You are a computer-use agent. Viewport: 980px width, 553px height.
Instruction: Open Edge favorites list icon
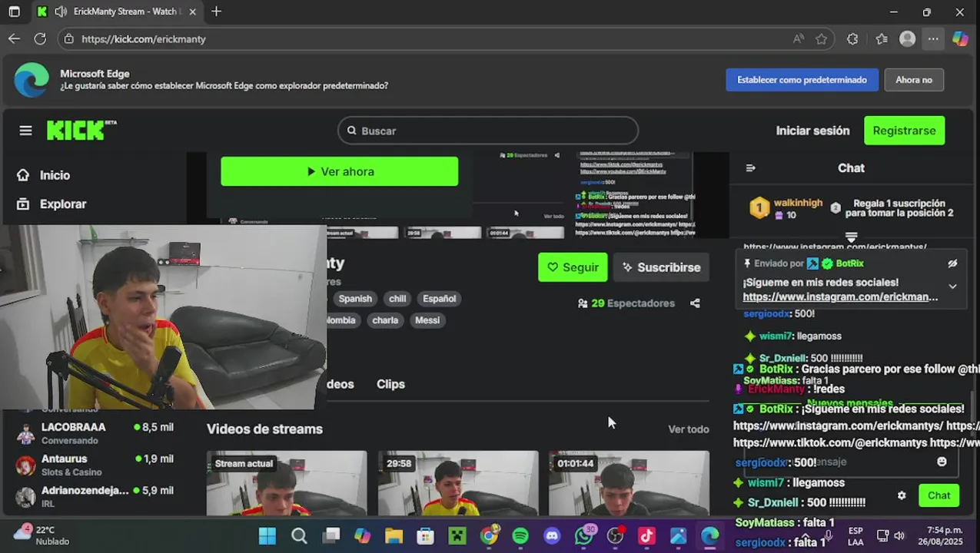coord(882,38)
